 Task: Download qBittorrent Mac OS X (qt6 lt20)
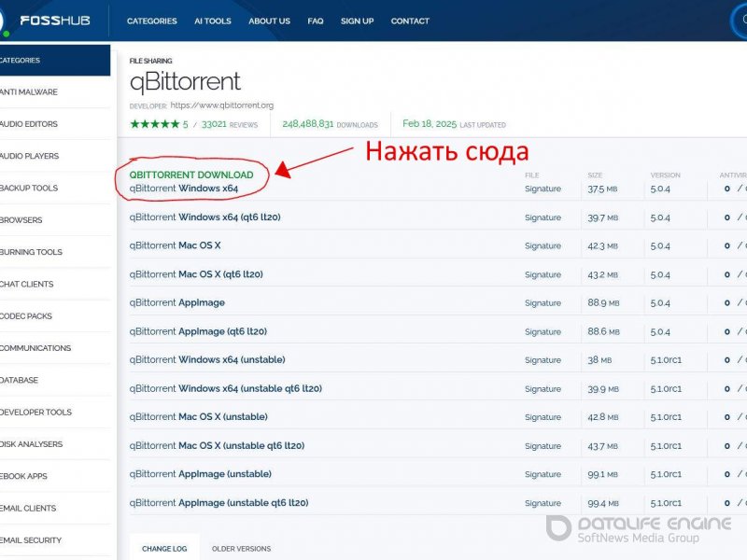click(x=196, y=274)
